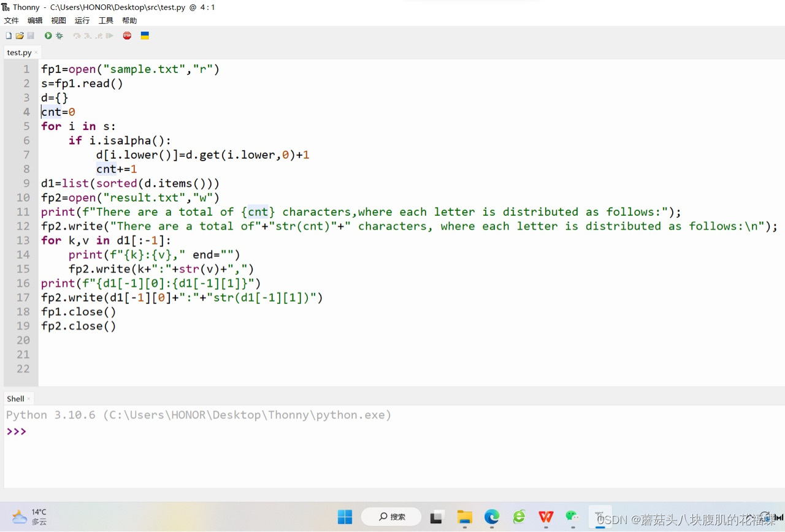
Task: Open the 文件 menu
Action: click(11, 20)
